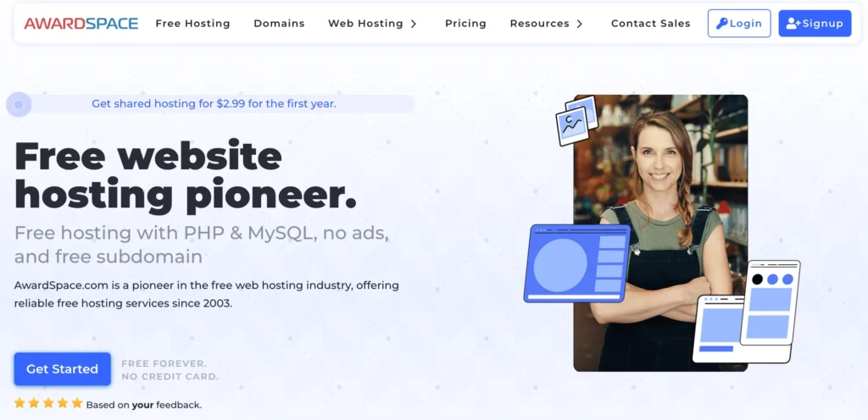Open the $2.99 shared hosting promo link
The image size is (868, 420).
[x=214, y=103]
